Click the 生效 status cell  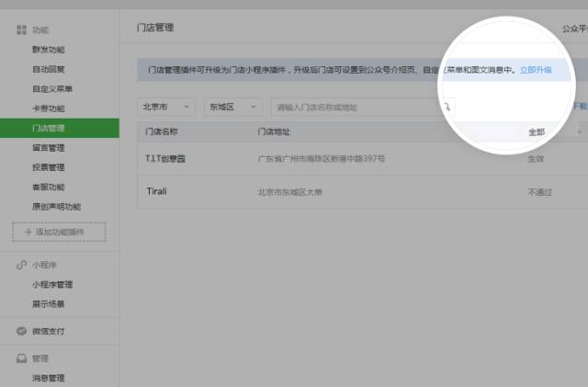coord(536,159)
